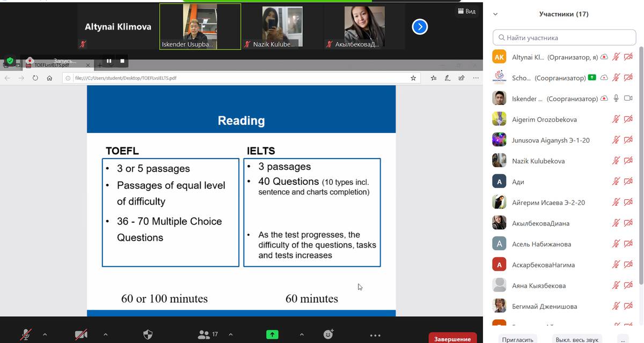Toggle your microphone mute in the Zoom toolbar
This screenshot has width=644, height=343.
pos(25,334)
